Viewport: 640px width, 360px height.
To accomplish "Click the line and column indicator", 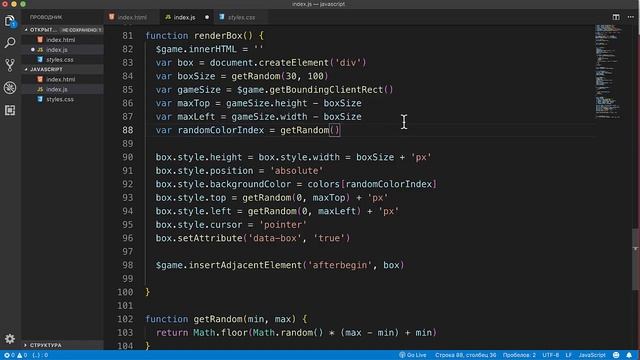I will 465,355.
